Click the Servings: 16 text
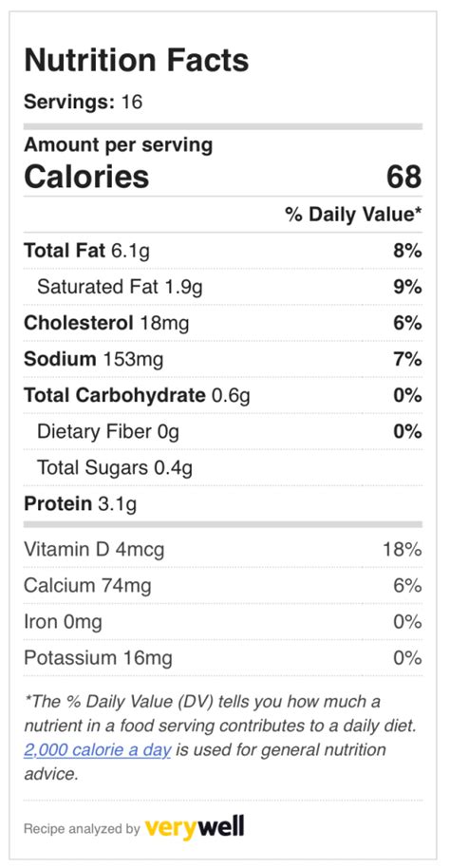 pyautogui.click(x=83, y=102)
